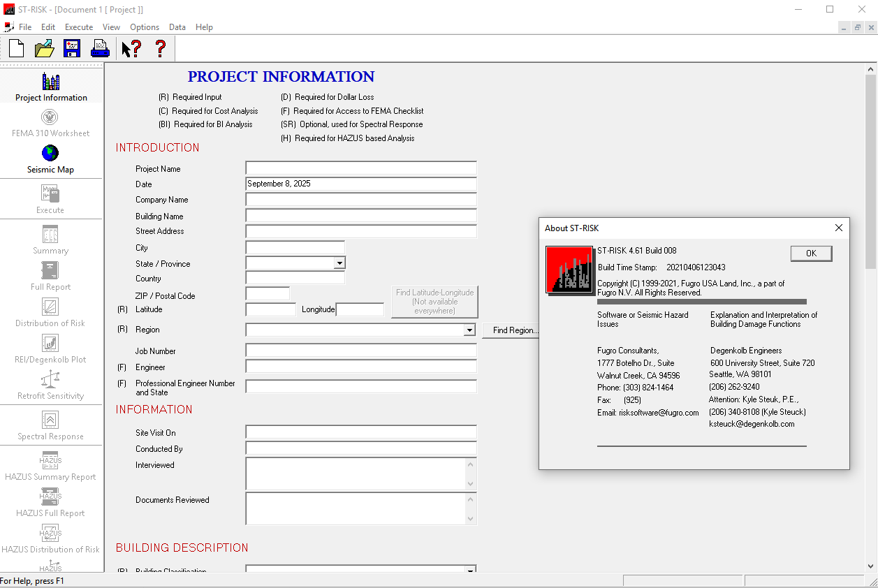Click the Job Number input field
This screenshot has width=878, height=588.
[x=361, y=351]
